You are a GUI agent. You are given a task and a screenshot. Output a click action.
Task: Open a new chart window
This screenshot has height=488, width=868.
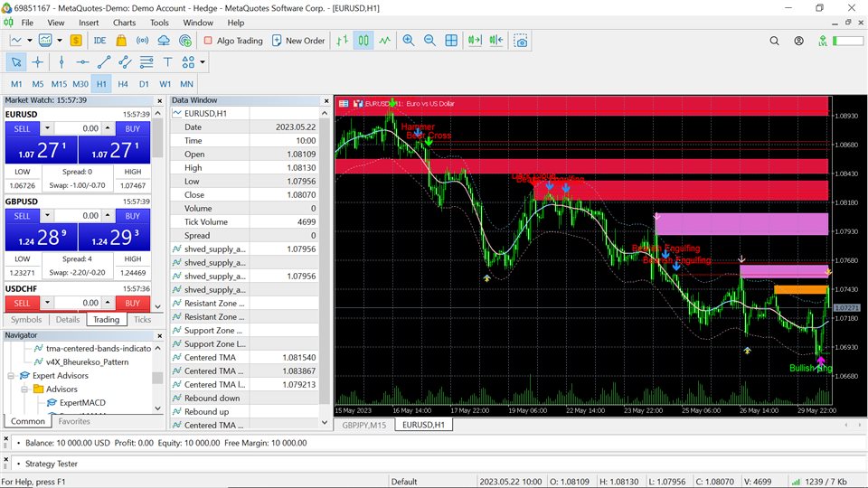[16, 41]
